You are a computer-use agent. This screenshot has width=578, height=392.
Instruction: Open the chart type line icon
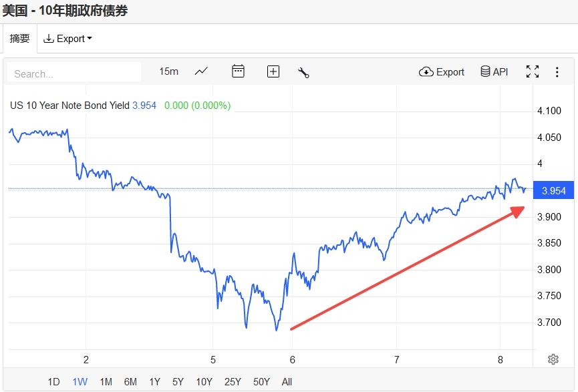[201, 71]
